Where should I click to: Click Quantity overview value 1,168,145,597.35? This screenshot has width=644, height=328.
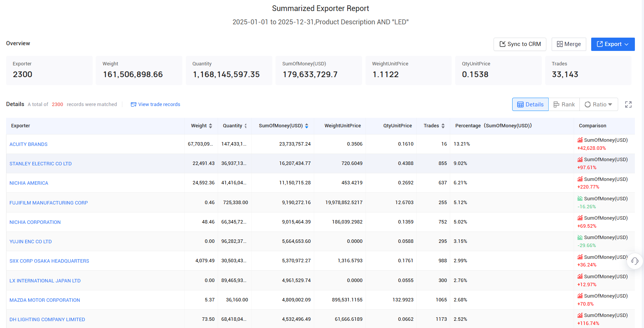pos(226,74)
